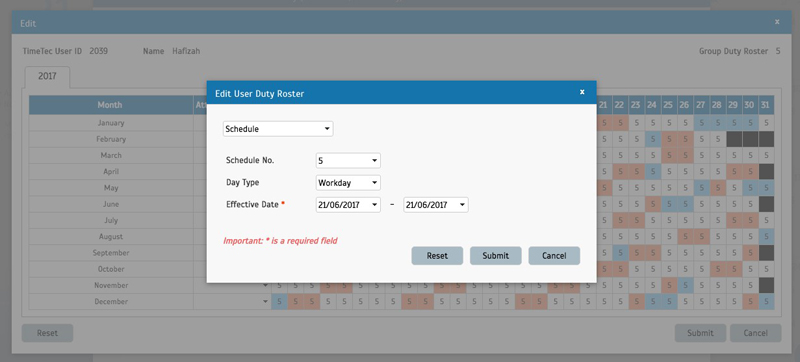The image size is (800, 362).
Task: Select the August row label
Action: (111, 237)
